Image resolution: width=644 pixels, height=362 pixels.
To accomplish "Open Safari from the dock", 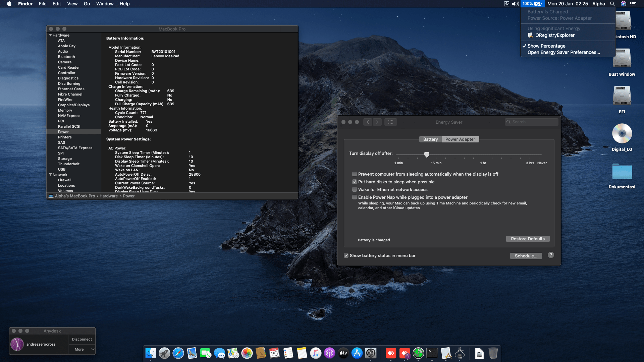I will 178,353.
